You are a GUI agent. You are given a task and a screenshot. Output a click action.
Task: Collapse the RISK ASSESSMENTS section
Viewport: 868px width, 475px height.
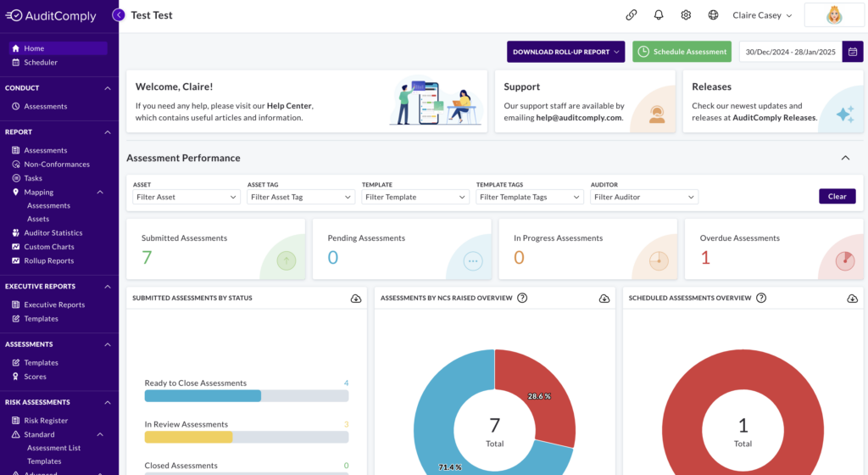pyautogui.click(x=108, y=402)
